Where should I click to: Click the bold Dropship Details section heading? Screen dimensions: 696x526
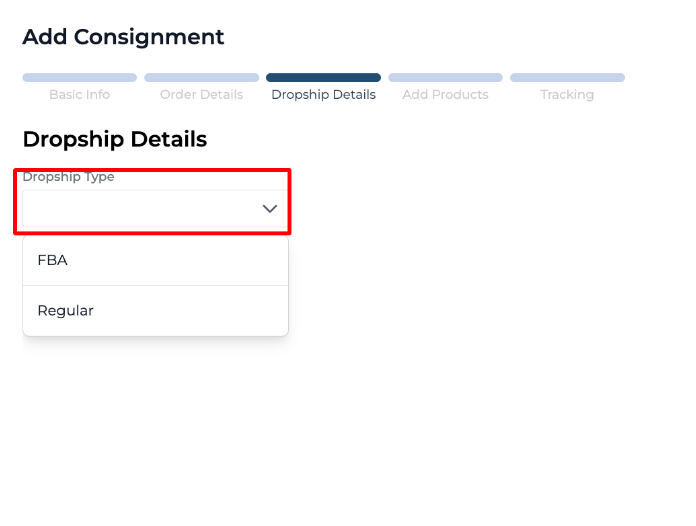click(x=114, y=139)
